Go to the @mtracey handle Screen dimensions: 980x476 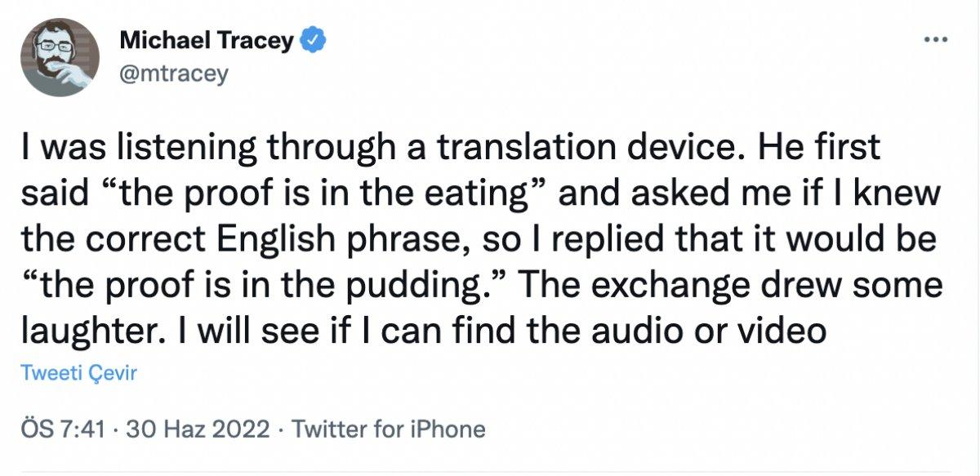[173, 74]
